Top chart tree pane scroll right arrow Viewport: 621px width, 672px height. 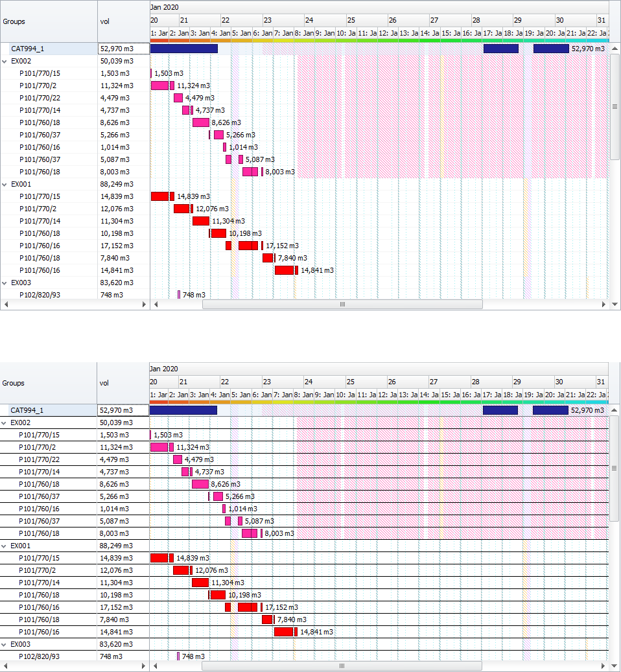point(144,305)
